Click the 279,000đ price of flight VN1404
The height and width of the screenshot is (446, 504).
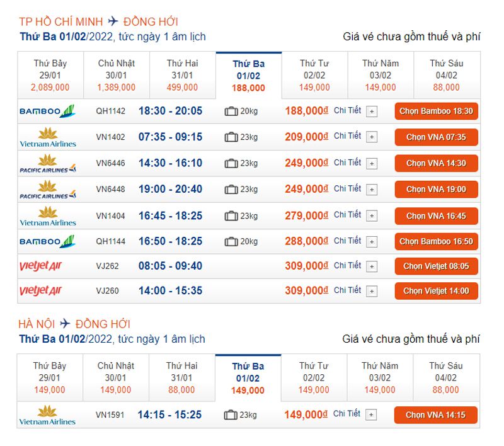pos(307,215)
